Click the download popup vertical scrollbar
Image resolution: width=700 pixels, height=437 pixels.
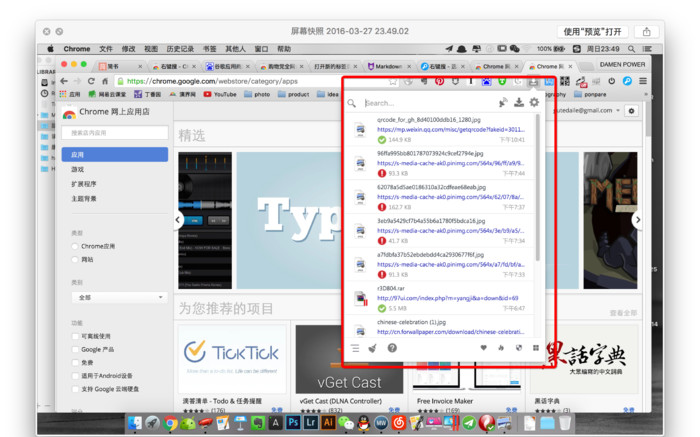[x=538, y=187]
